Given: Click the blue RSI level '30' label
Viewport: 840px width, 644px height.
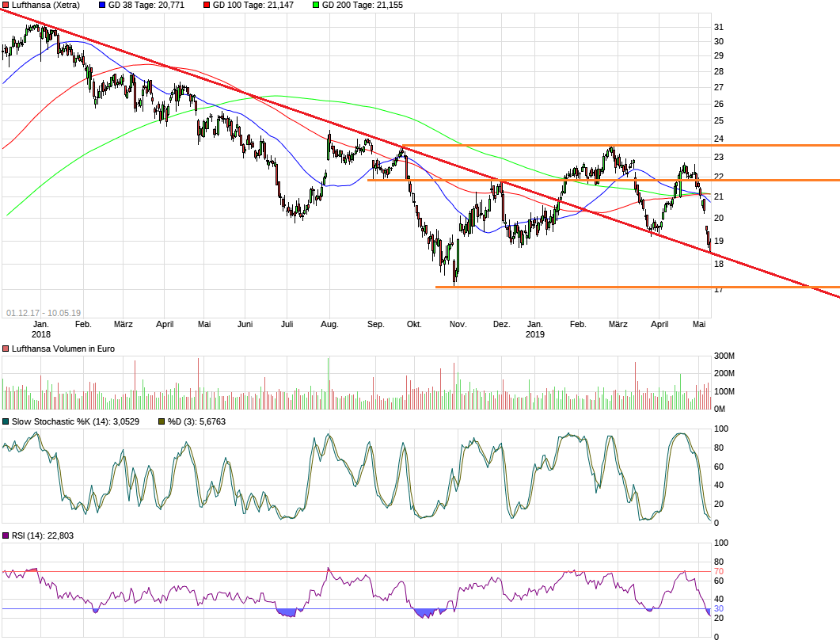Looking at the screenshot, I should click(718, 608).
